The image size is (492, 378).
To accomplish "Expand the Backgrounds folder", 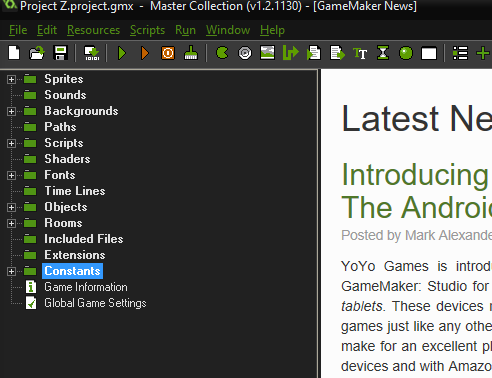I will (11, 111).
